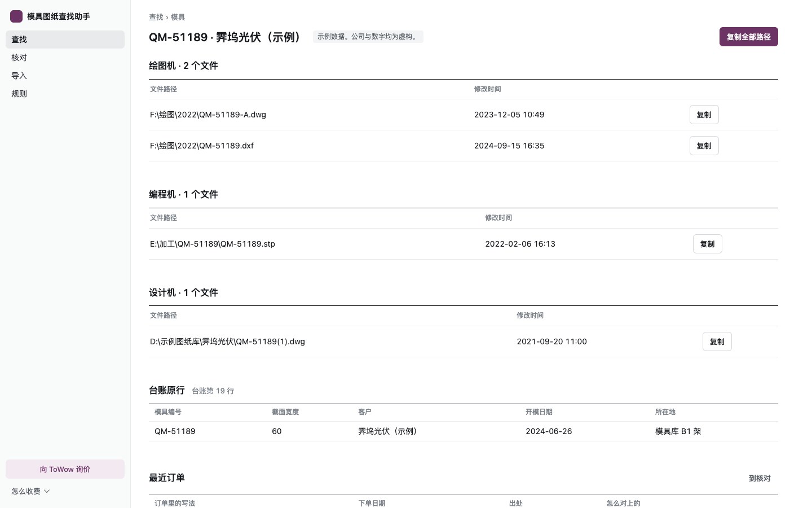
Task: Select path text F:\绘图\2022\QM-51189.dxf
Action: pyautogui.click(x=202, y=146)
